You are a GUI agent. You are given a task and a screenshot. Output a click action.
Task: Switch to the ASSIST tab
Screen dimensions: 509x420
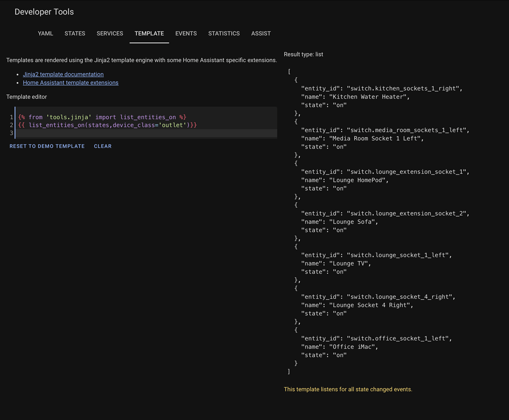(x=261, y=33)
